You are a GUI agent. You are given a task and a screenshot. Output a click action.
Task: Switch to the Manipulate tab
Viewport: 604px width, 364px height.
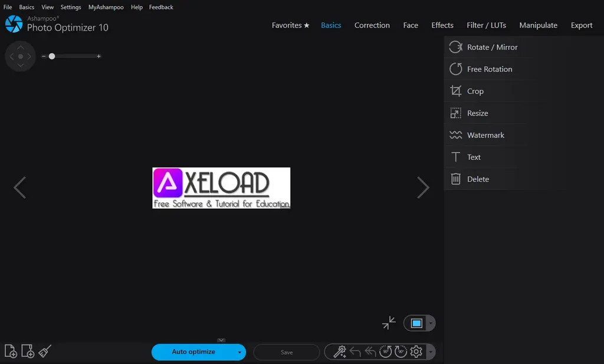(x=538, y=25)
